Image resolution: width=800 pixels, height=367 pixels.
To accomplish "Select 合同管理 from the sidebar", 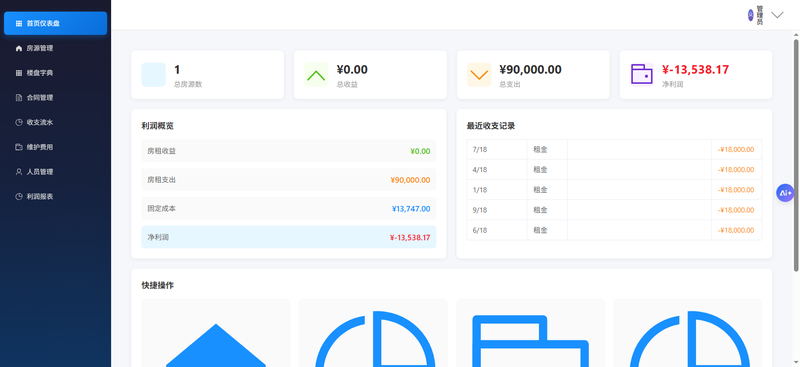I will coord(55,97).
